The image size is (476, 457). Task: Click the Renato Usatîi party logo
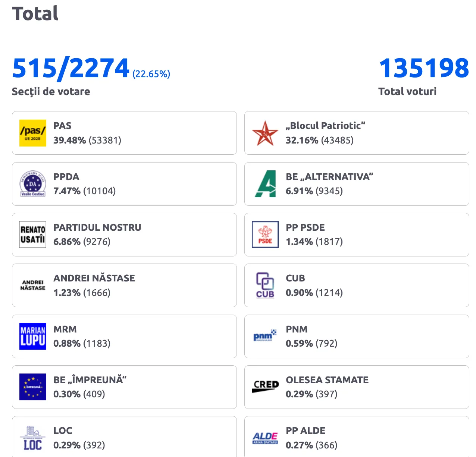pyautogui.click(x=33, y=234)
